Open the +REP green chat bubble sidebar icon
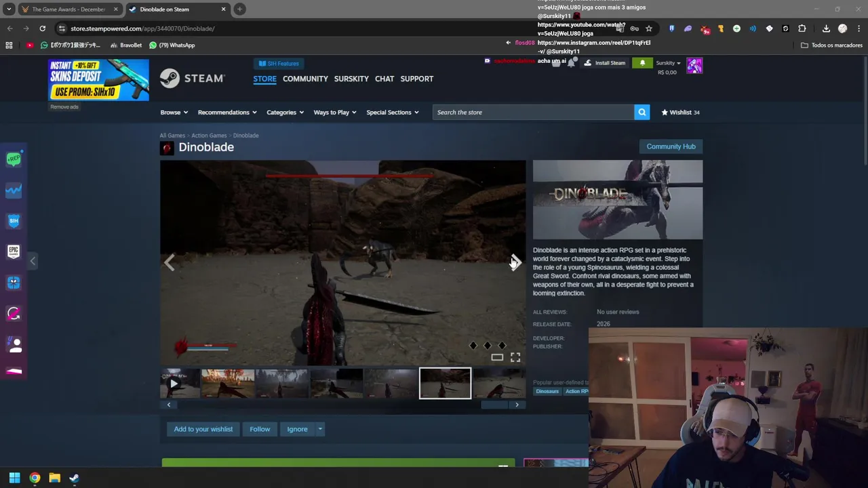 tap(14, 159)
